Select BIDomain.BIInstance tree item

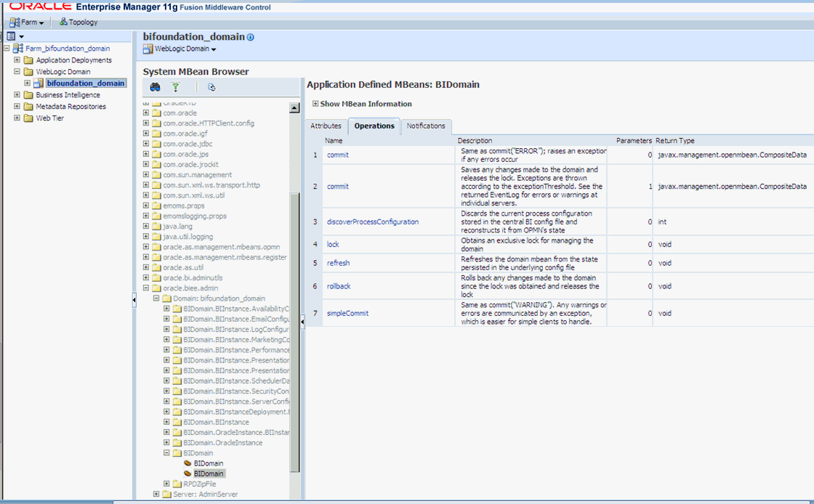click(x=216, y=422)
